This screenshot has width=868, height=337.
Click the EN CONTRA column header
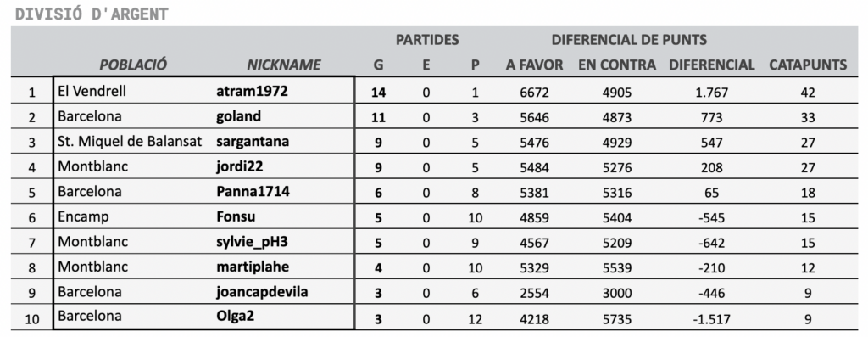pos(617,65)
